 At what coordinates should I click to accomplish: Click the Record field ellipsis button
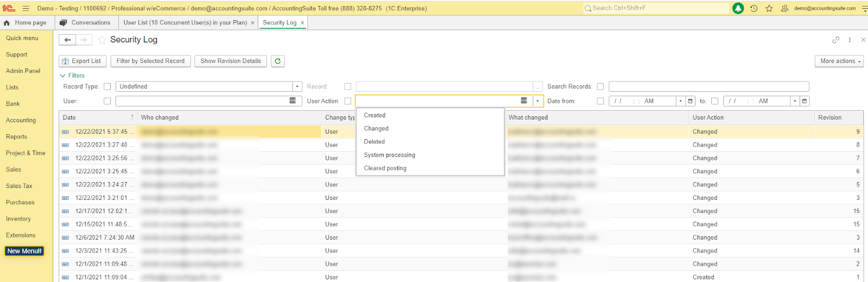538,86
